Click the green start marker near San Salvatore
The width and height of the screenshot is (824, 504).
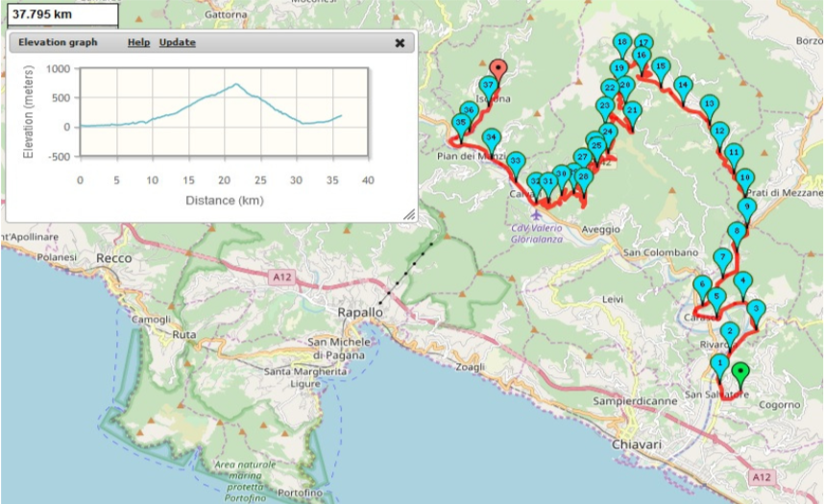point(739,372)
